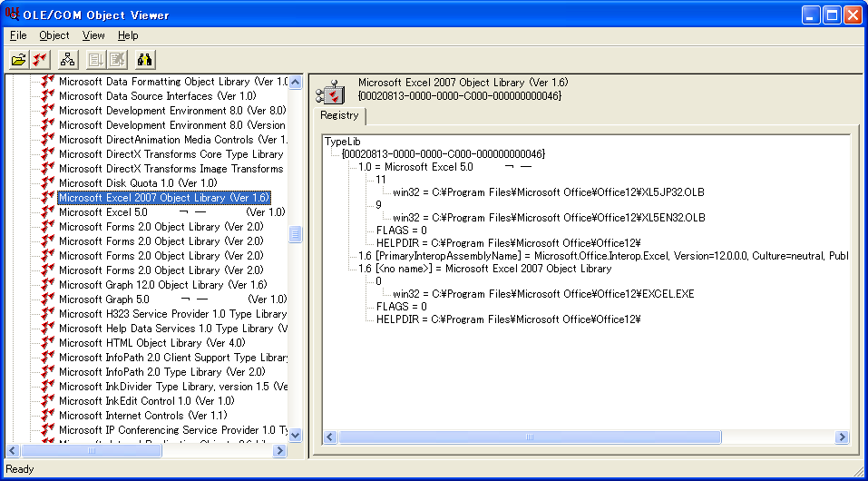This screenshot has height=481, width=868.
Task: Click the icon beside Microsoft H323 Service Provider
Action: (x=48, y=314)
